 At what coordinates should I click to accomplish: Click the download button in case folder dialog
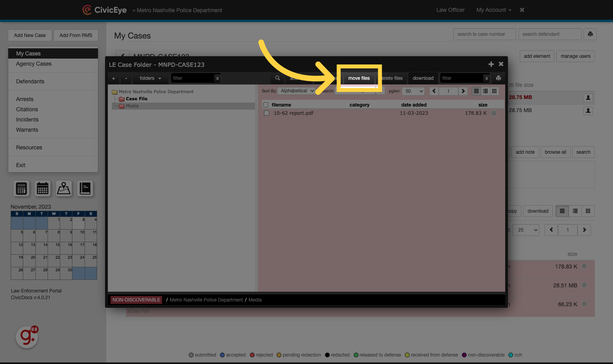(x=423, y=78)
